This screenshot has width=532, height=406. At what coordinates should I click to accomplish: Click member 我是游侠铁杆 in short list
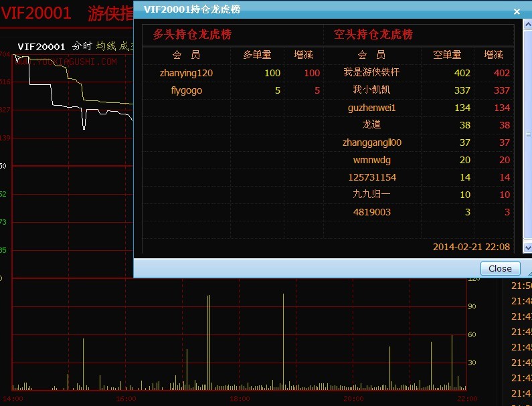371,72
